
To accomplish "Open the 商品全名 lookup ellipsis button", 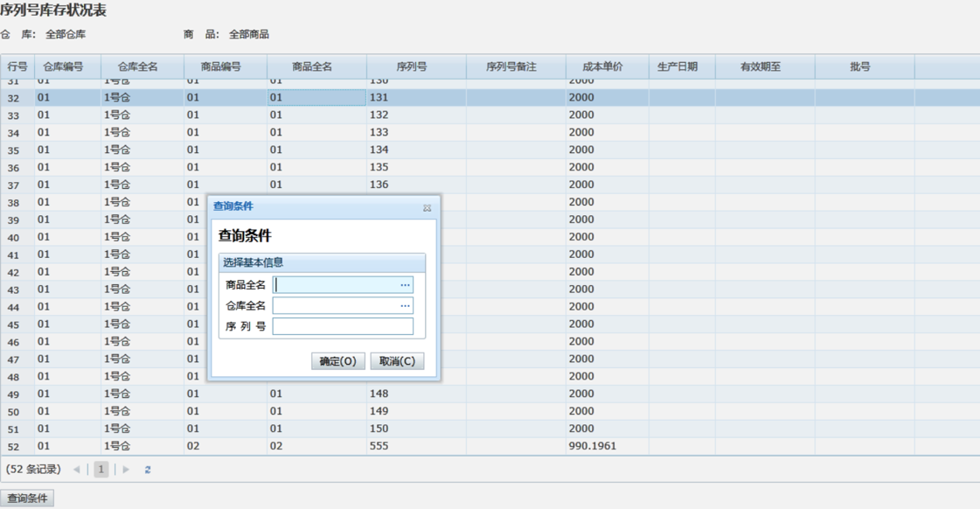I will pyautogui.click(x=405, y=285).
